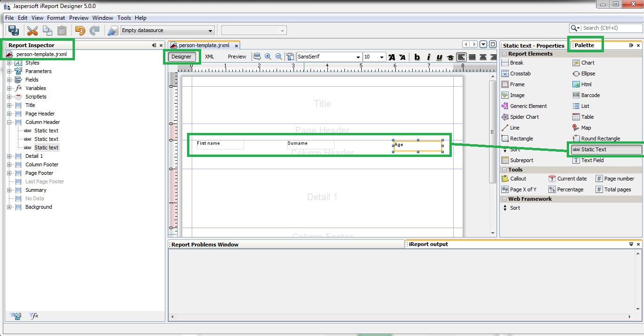Collapse the Web Framework palette section
The image size is (644, 336).
point(504,199)
